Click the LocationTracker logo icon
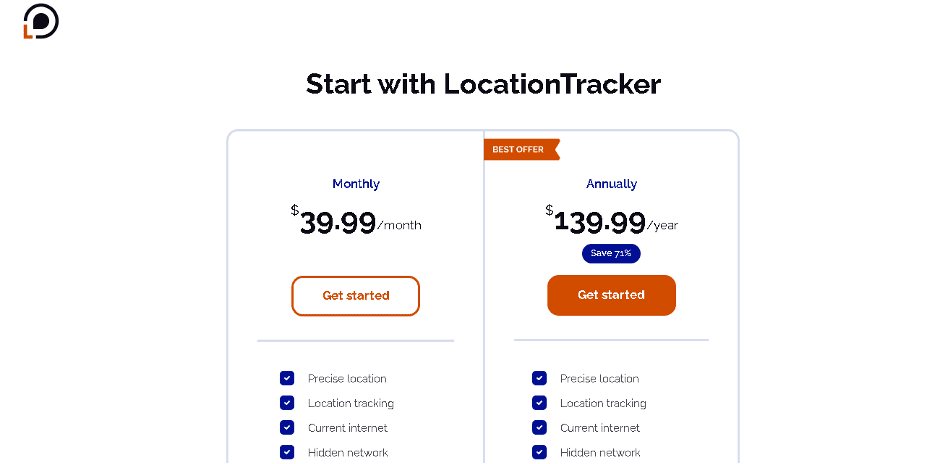This screenshot has width=941, height=464. tap(41, 22)
